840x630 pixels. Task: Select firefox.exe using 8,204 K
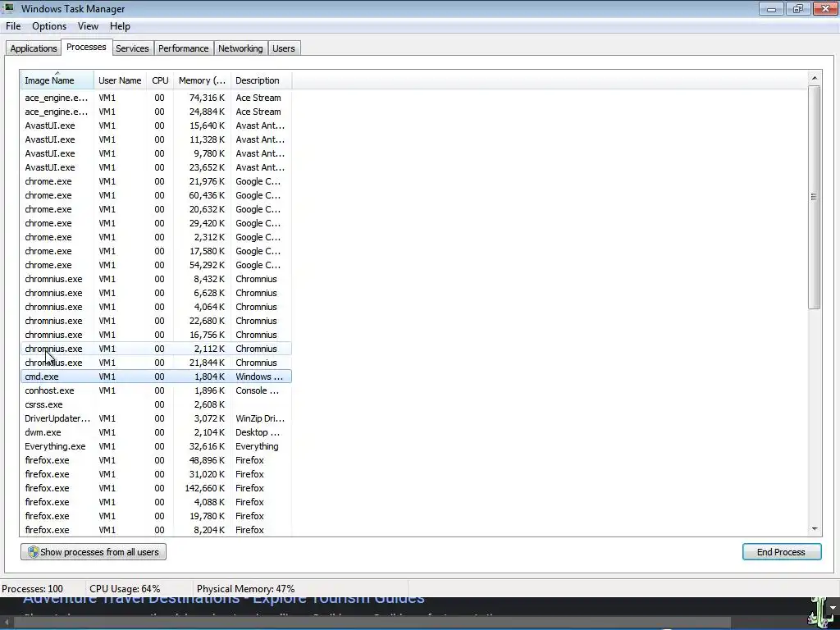[x=156, y=530]
